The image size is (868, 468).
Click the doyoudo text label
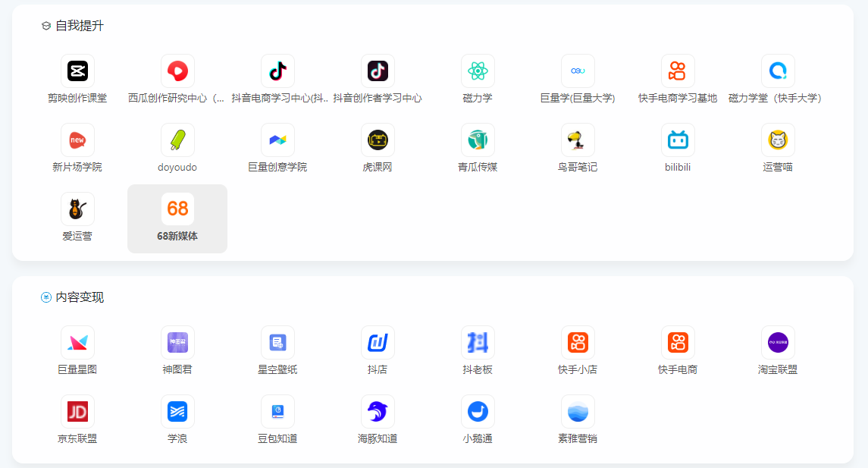coord(177,168)
